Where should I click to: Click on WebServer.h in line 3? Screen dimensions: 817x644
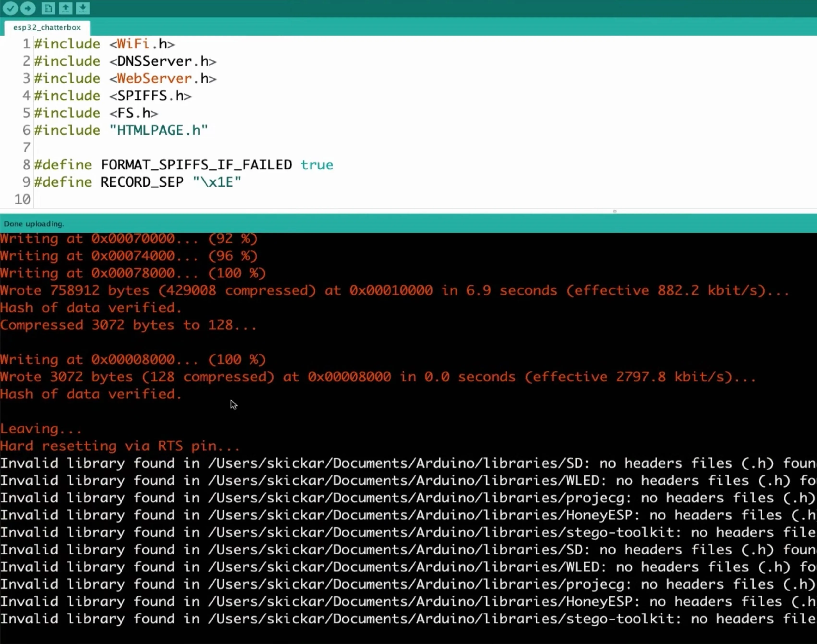click(x=163, y=78)
